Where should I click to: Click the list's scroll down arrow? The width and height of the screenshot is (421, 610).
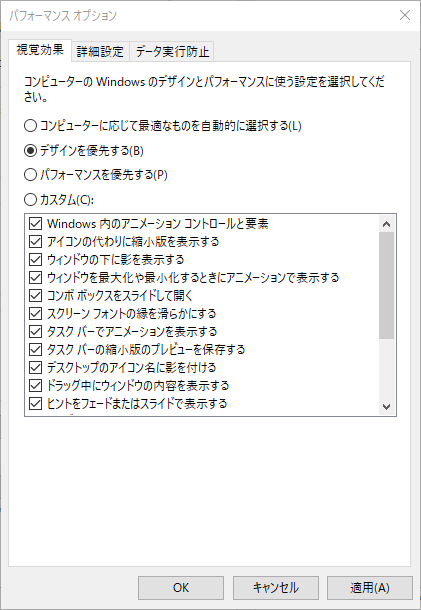click(386, 407)
